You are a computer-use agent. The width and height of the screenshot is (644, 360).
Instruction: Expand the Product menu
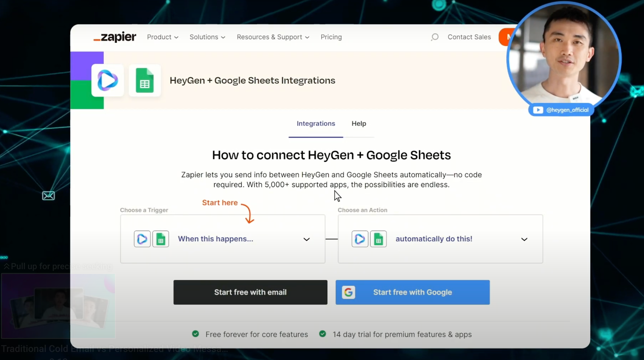(162, 37)
